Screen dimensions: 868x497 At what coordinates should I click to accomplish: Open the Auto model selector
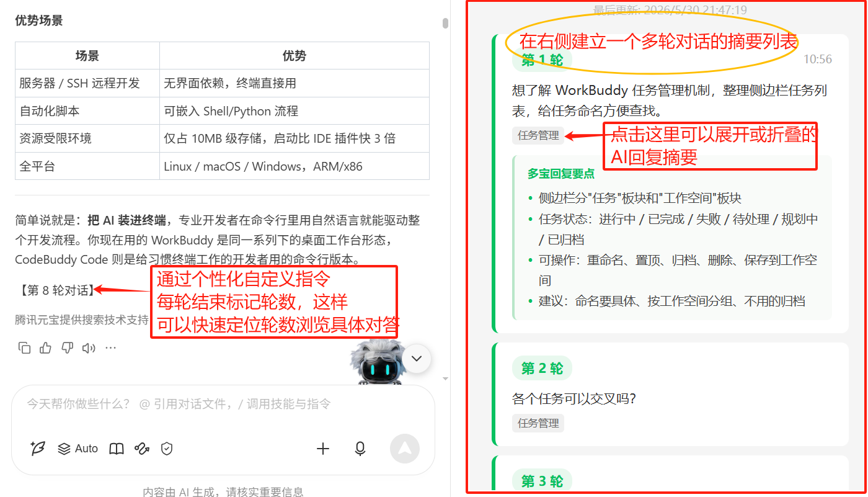tap(78, 449)
